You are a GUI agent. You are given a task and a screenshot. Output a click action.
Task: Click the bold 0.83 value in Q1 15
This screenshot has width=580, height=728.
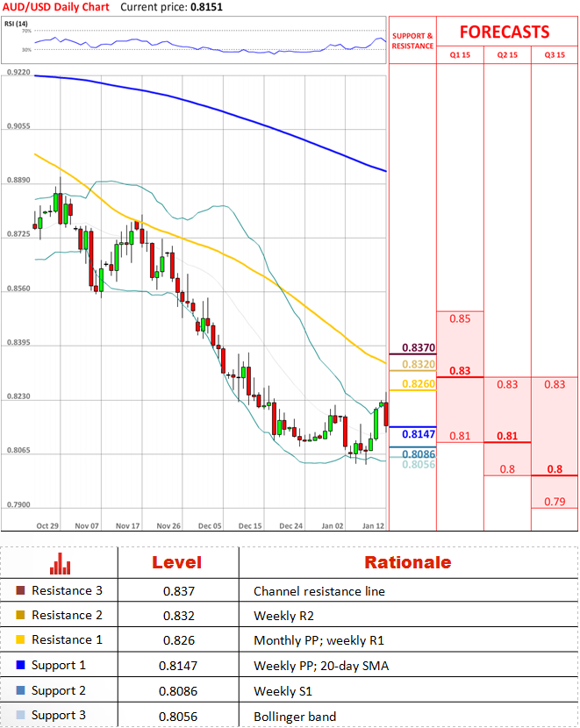click(x=460, y=371)
